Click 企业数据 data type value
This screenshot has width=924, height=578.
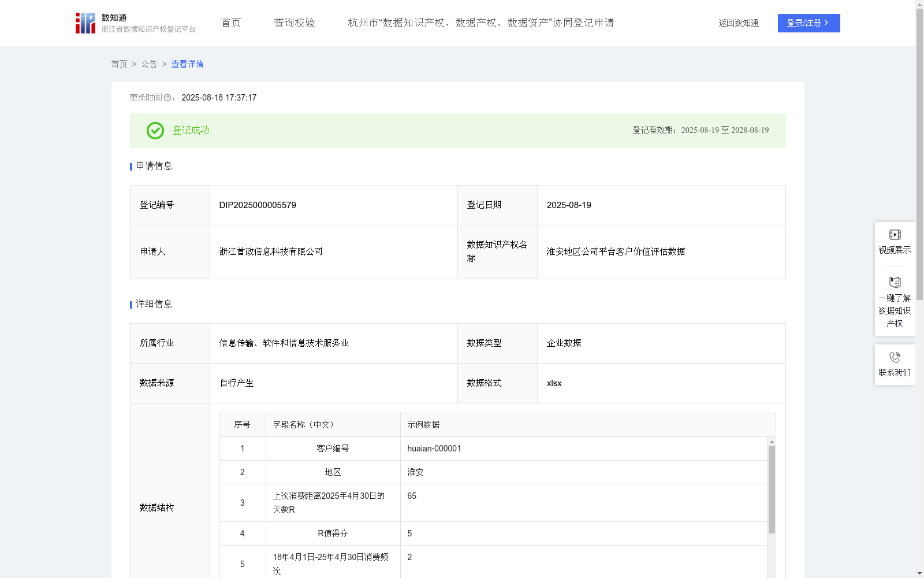point(564,343)
